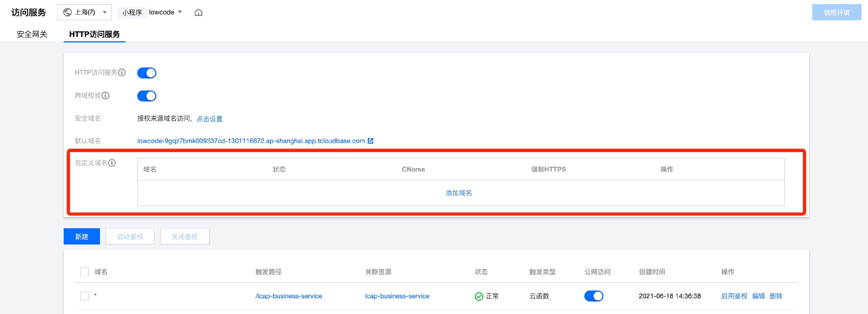This screenshot has height=314, width=868.
Task: Click the home icon beside lowcode
Action: click(x=199, y=13)
